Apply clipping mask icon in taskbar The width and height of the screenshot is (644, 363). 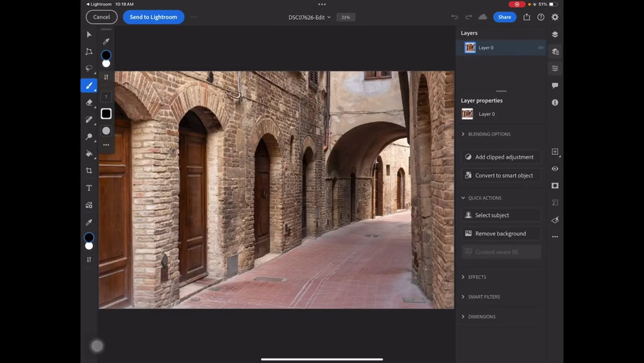coord(555,203)
